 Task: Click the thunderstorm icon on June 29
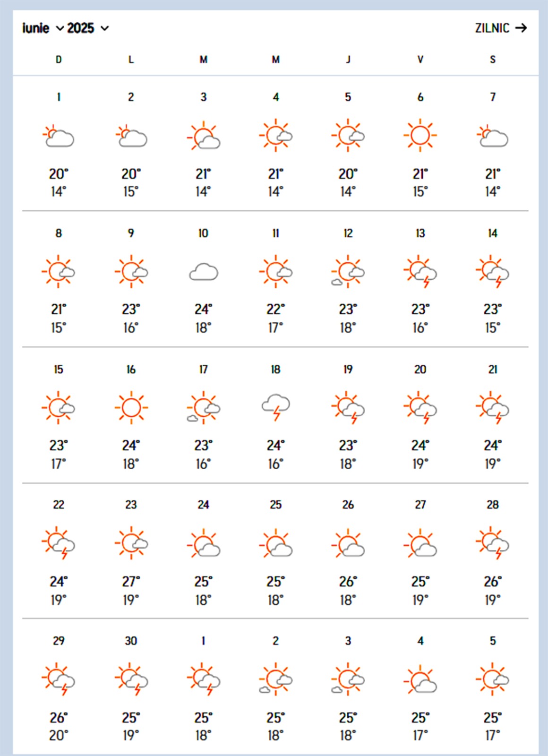click(x=59, y=679)
